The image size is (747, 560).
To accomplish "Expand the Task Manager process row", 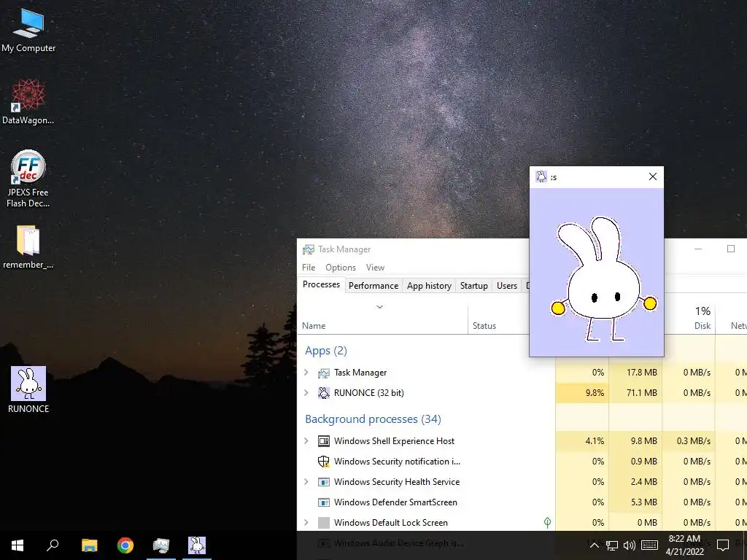I will pyautogui.click(x=306, y=373).
